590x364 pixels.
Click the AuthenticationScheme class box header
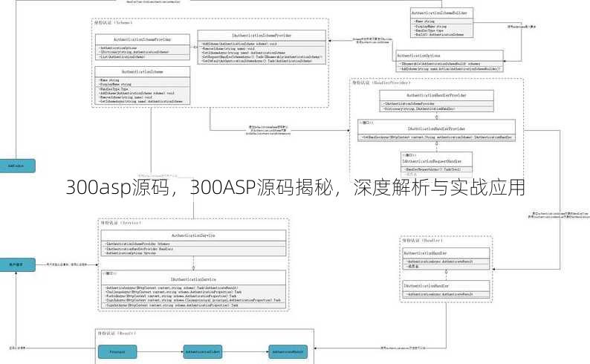142,71
